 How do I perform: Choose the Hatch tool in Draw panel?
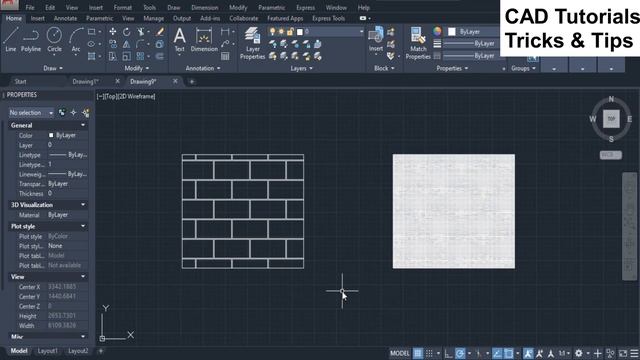[91, 56]
